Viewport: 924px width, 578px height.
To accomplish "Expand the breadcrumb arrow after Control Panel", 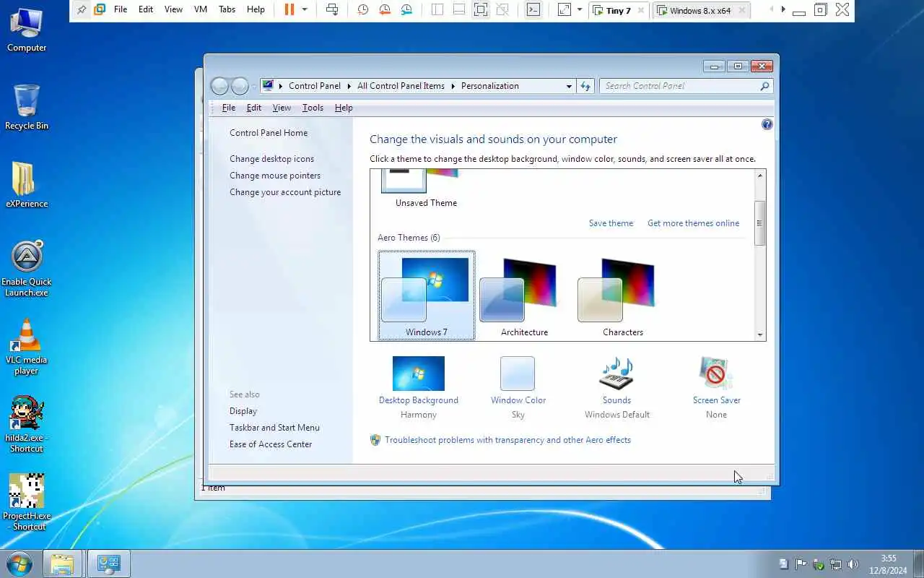I will (349, 86).
